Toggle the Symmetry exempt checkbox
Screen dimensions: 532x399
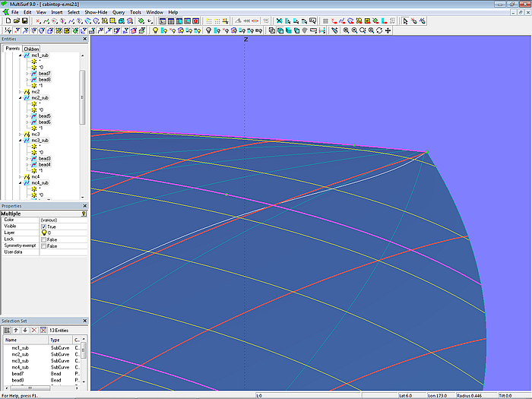coord(43,245)
